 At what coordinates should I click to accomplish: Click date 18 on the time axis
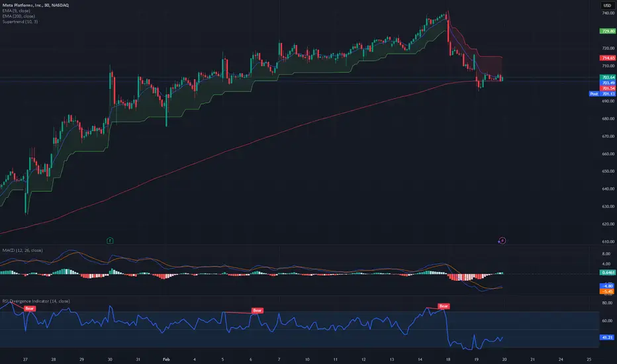click(x=448, y=359)
